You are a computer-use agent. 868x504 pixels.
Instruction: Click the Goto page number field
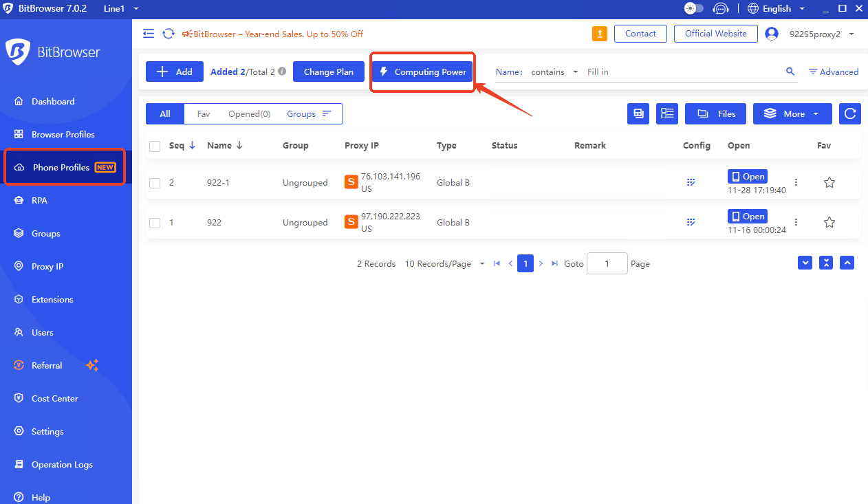point(607,263)
